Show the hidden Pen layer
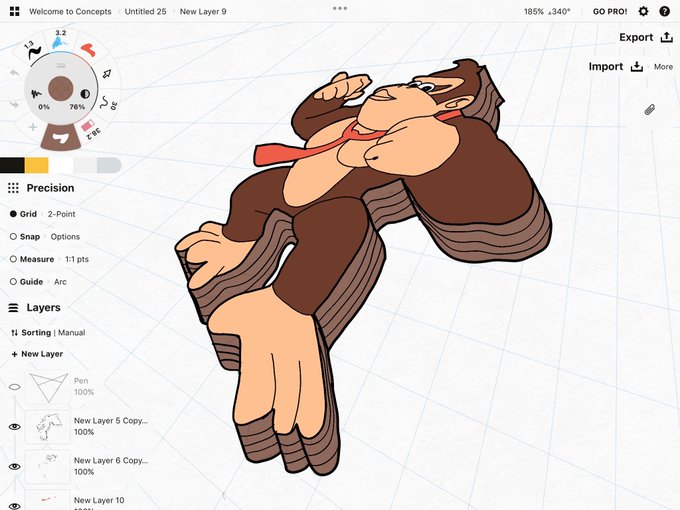The image size is (680, 510). point(14,387)
